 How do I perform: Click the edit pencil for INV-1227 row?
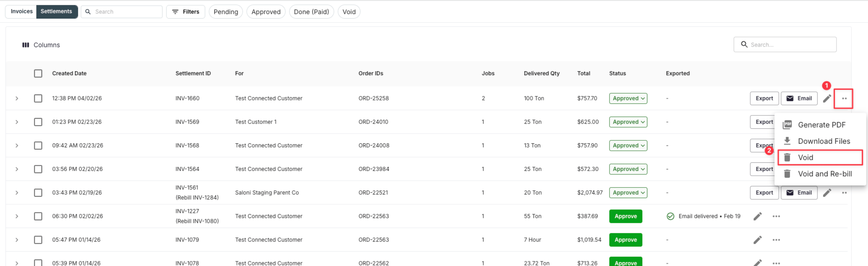pyautogui.click(x=758, y=216)
